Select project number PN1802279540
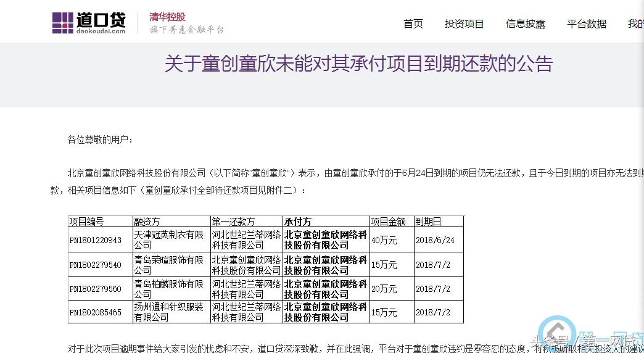 pyautogui.click(x=95, y=265)
